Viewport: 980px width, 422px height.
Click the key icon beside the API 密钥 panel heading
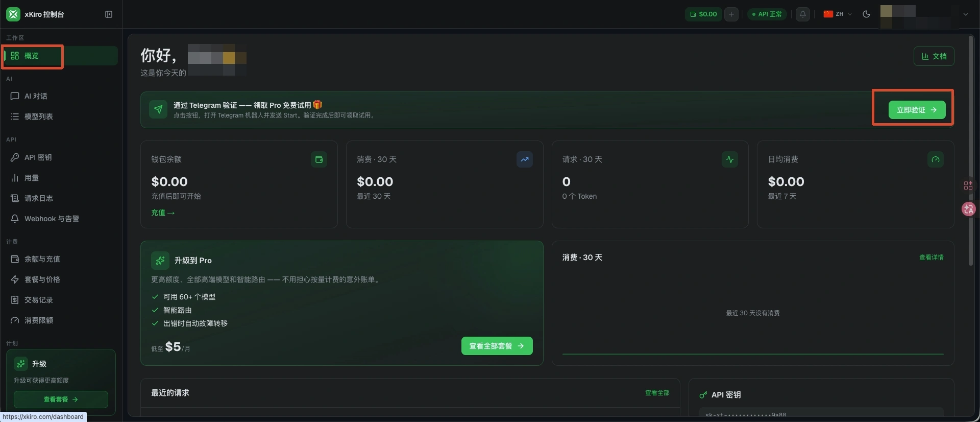click(703, 395)
